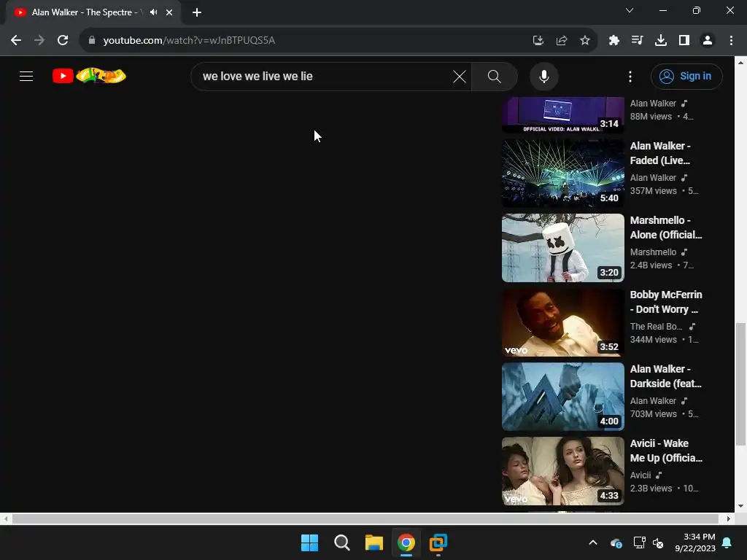Open the 3:14 Alan Walker official video thumbnail
747x560 pixels.
[562, 114]
